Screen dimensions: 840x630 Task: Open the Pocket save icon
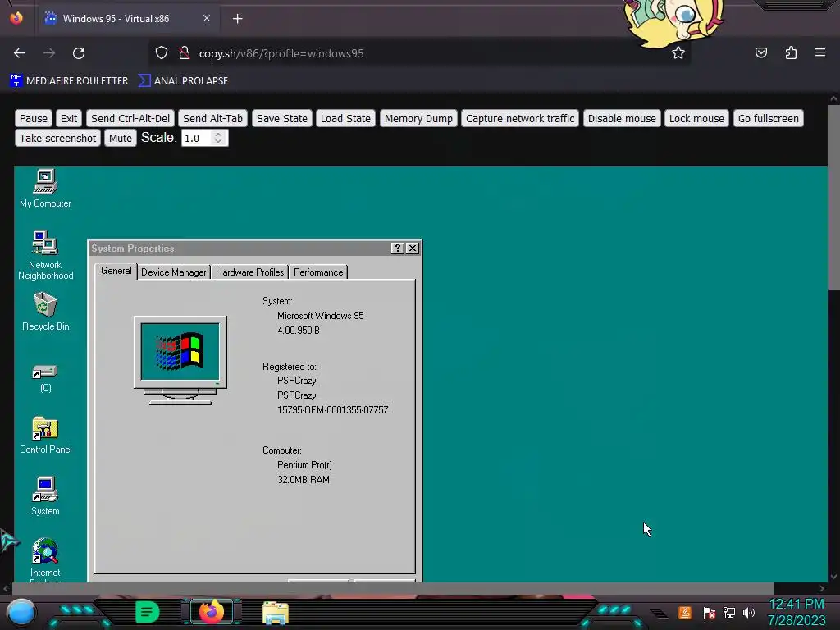tap(760, 52)
